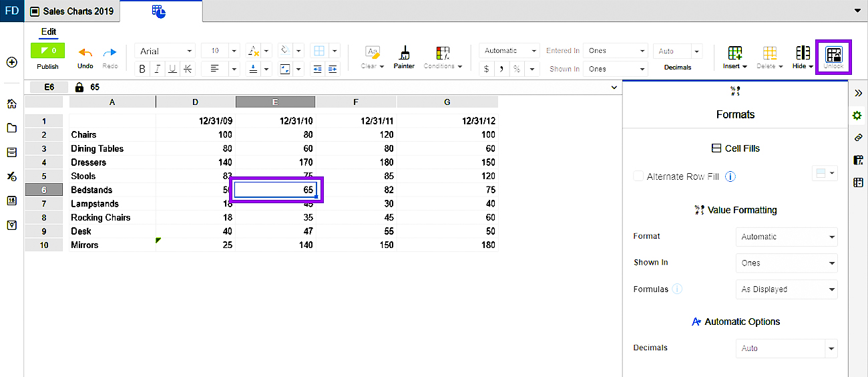Open toolbar Shown In Ones dropdown
Screen dimensions: 868x377
tap(616, 69)
